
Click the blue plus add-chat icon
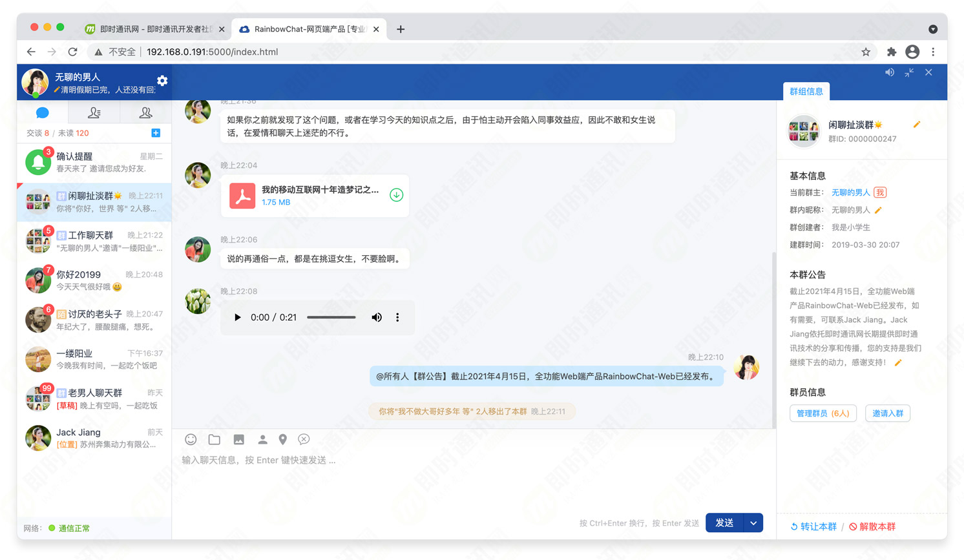click(156, 133)
